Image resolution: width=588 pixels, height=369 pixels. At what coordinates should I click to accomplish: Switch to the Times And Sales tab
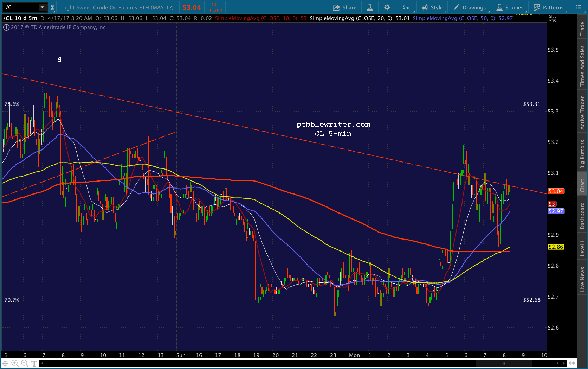(582, 66)
